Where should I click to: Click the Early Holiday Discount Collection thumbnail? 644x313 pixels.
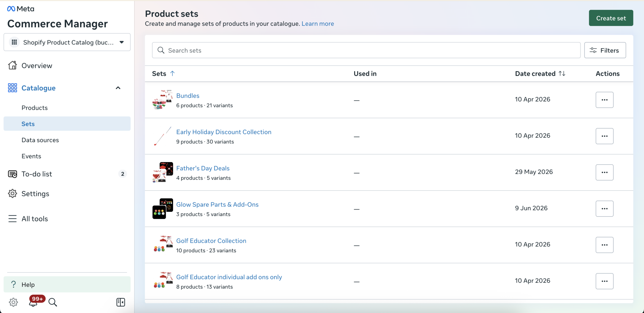(163, 136)
